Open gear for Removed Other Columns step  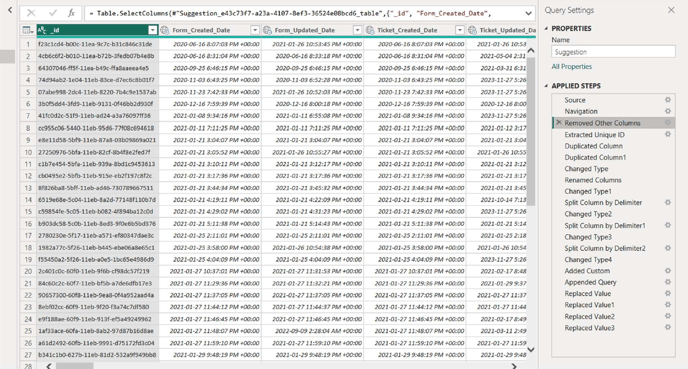tap(667, 122)
